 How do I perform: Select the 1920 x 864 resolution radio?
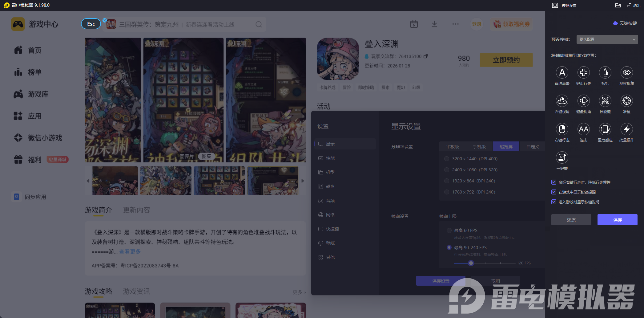pos(446,181)
